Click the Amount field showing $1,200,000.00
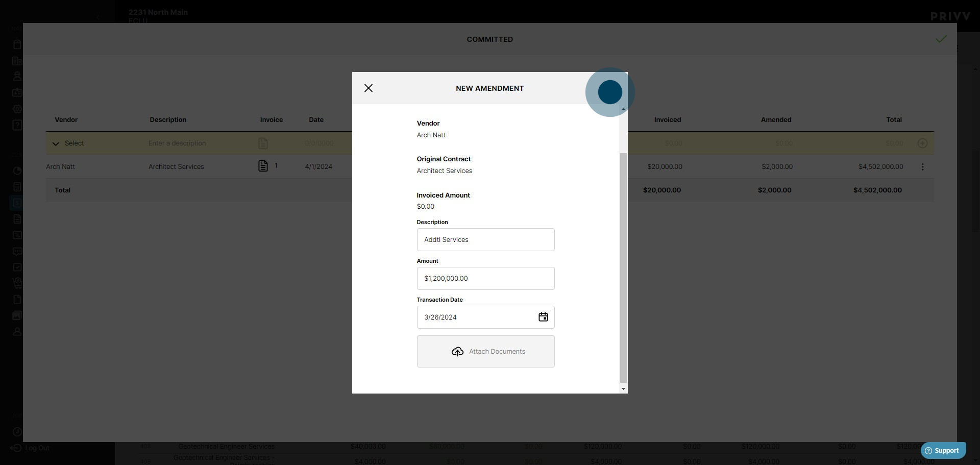 [x=485, y=278]
